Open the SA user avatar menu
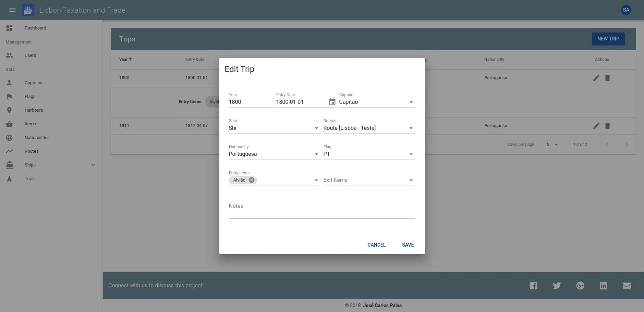 pyautogui.click(x=626, y=10)
